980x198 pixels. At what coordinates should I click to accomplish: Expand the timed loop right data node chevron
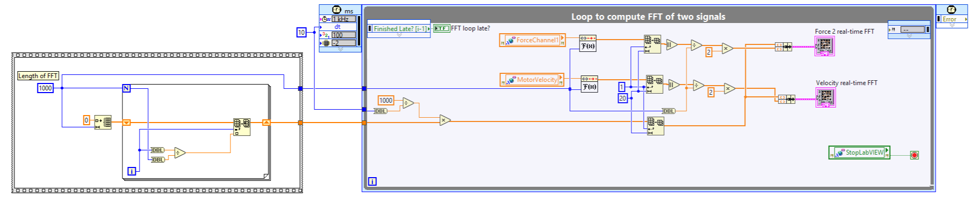pyautogui.click(x=909, y=36)
